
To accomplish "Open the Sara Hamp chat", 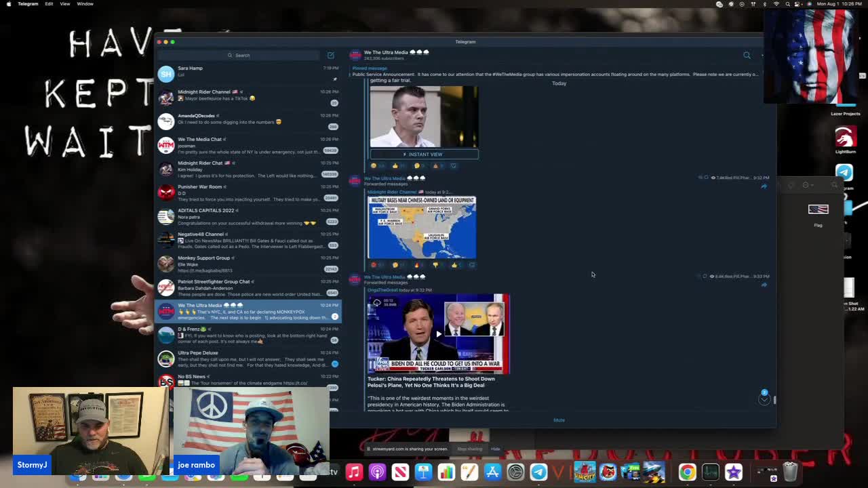I will coord(248,73).
